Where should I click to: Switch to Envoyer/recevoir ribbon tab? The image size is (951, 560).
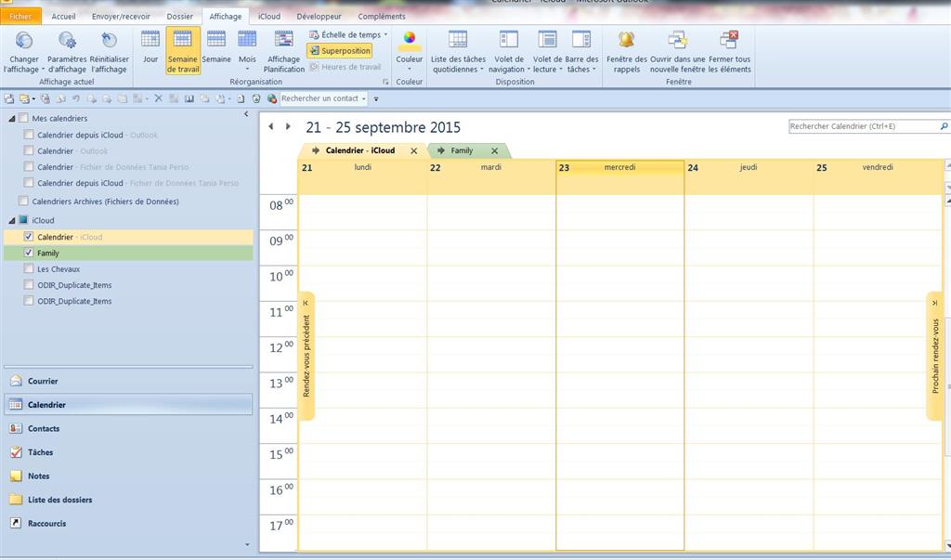(121, 17)
